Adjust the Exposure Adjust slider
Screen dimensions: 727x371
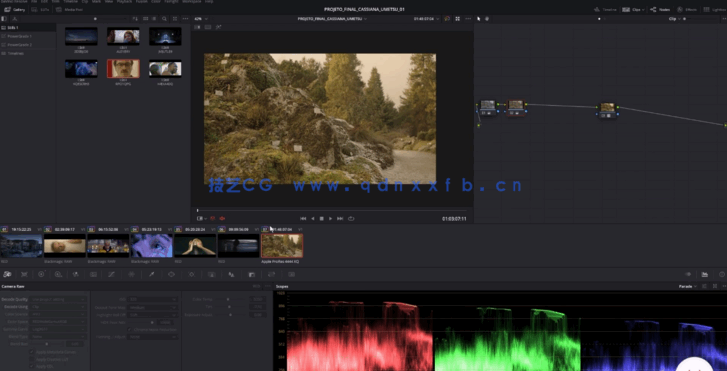tap(230, 314)
